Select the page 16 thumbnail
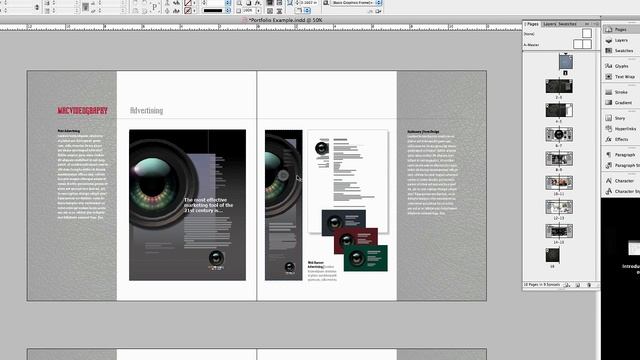Viewport: 640px width, 360px height. (x=552, y=255)
